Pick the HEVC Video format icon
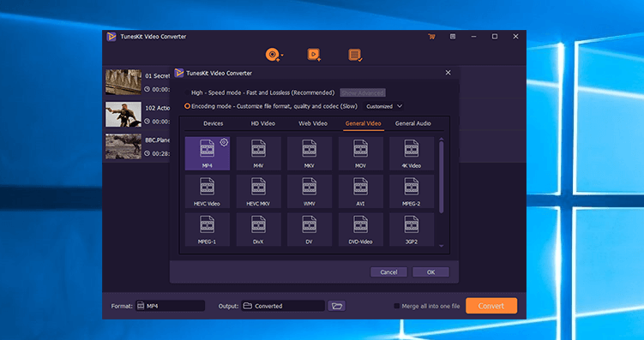Viewport: 644px width, 340px height. [207, 191]
